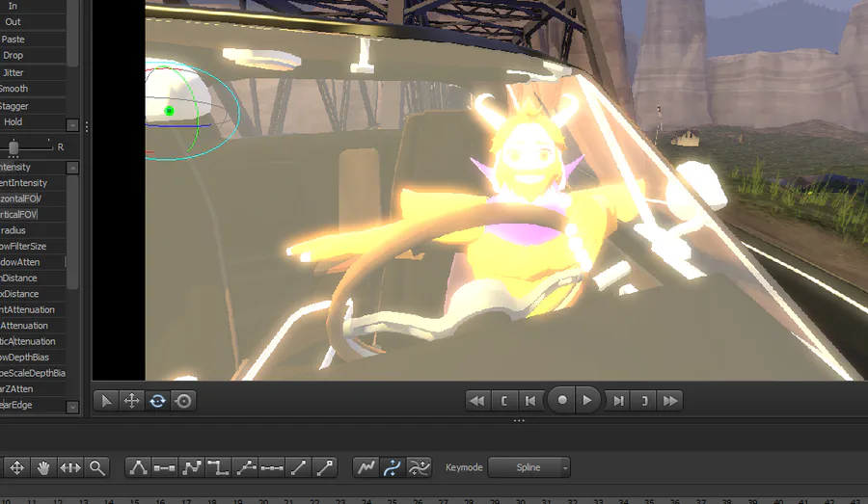The height and width of the screenshot is (504, 868).
Task: Select the linearAttenuation attribute
Action: point(33,326)
